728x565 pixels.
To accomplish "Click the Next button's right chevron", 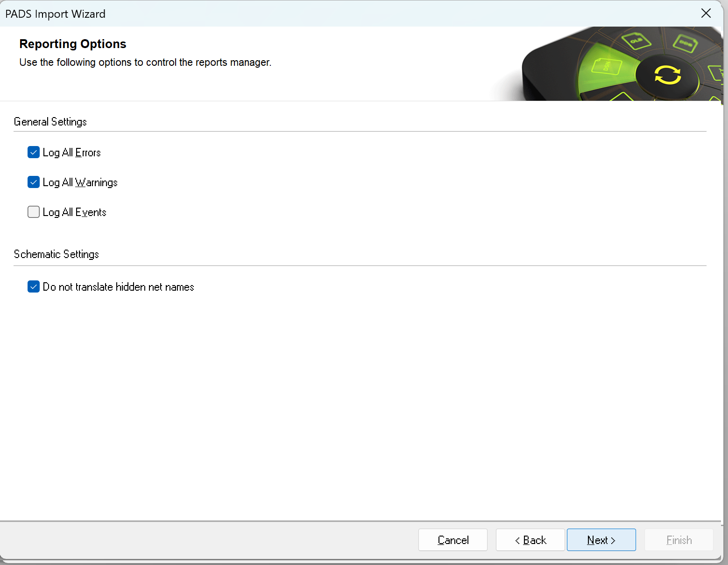I will click(x=613, y=540).
